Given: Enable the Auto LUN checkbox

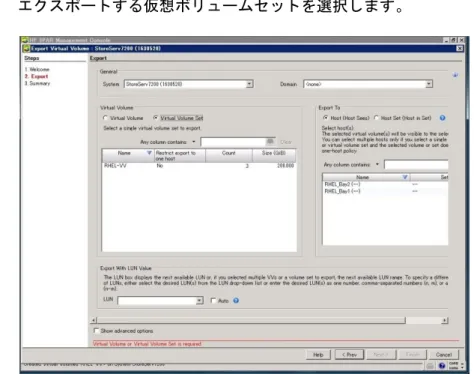Looking at the screenshot, I should point(213,301).
